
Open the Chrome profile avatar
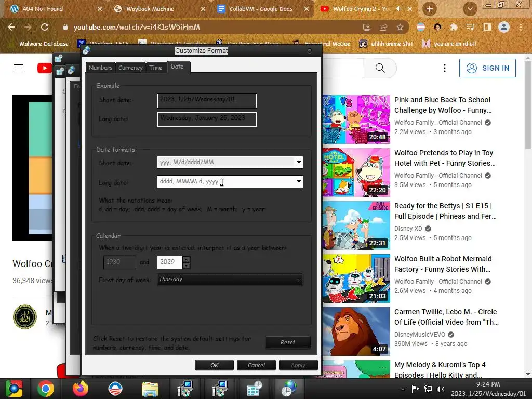504,27
